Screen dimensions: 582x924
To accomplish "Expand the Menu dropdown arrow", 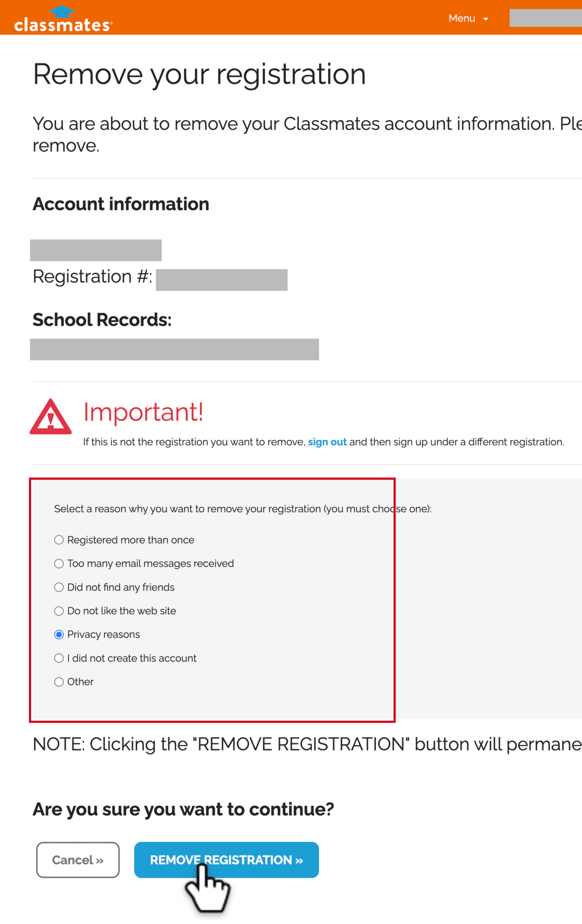I will [486, 19].
